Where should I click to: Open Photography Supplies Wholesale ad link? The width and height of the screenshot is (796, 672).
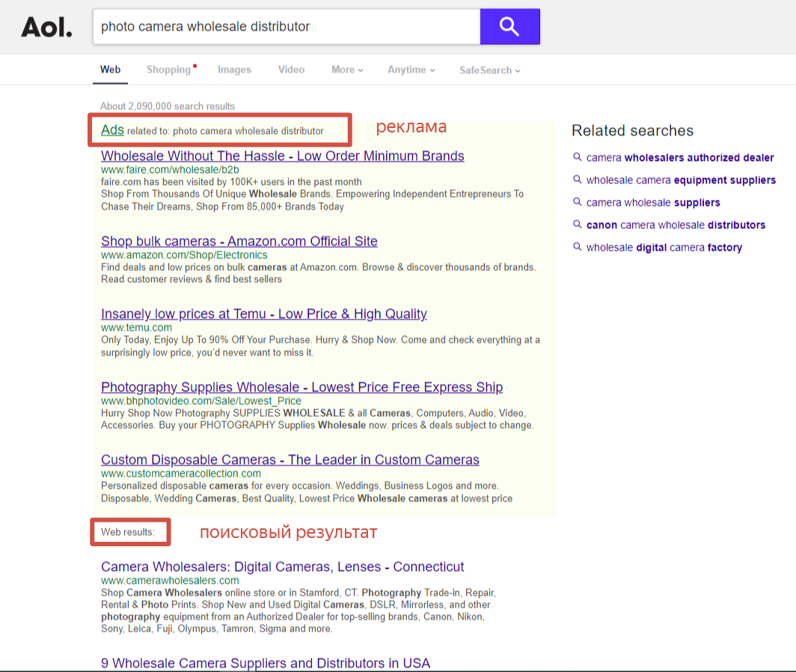click(x=302, y=387)
